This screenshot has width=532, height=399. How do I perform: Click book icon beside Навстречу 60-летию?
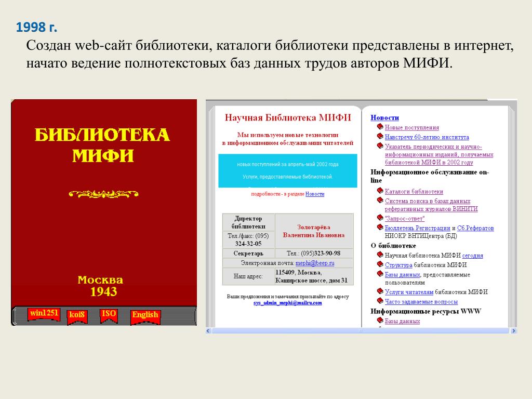380,137
